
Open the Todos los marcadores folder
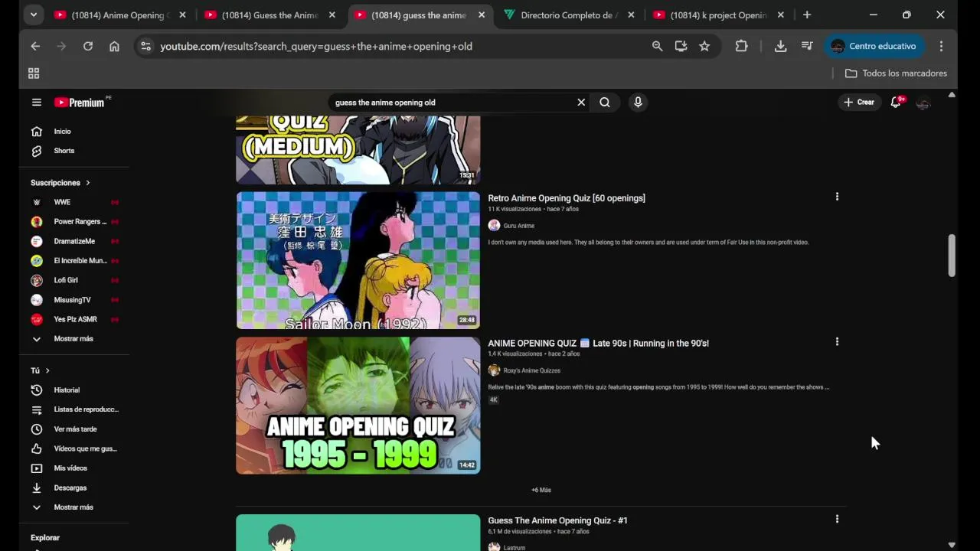(x=896, y=73)
